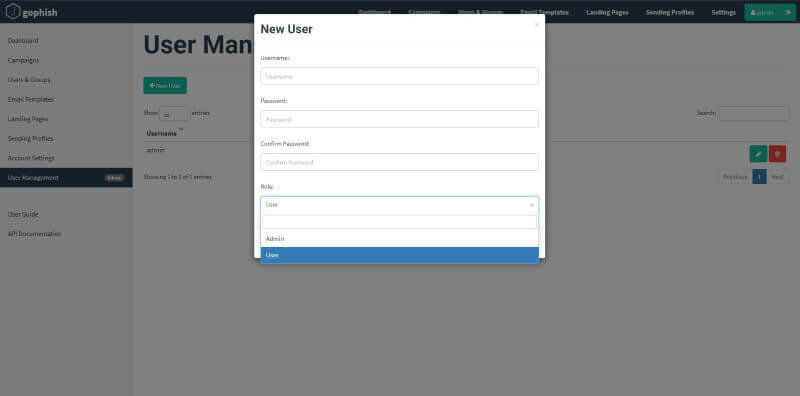Click 'Showing 1 to 1 of 1 entries' text

[x=178, y=177]
